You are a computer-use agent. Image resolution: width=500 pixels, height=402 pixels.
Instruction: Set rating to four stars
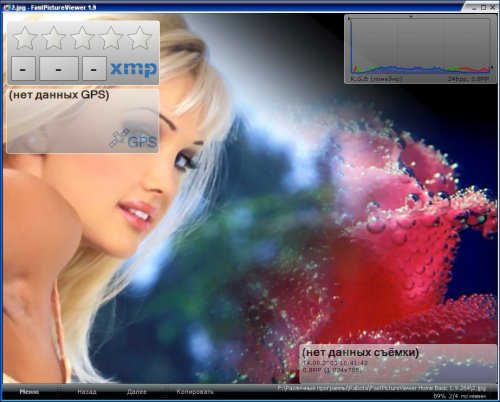(x=111, y=38)
